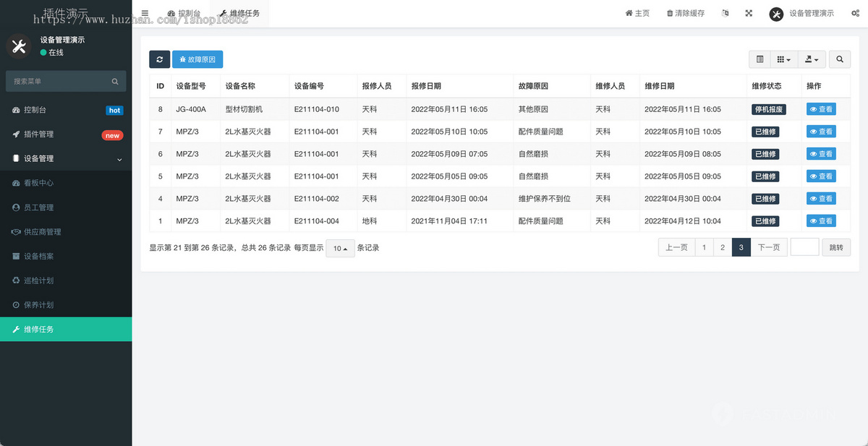Open the per-page count dropdown showing 10
The height and width of the screenshot is (446, 868).
(340, 247)
